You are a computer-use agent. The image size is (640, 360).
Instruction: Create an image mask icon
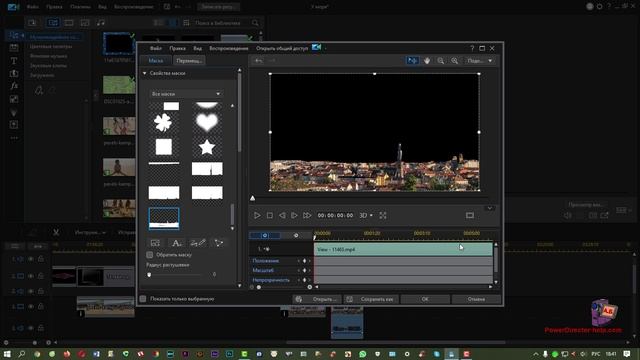click(155, 243)
